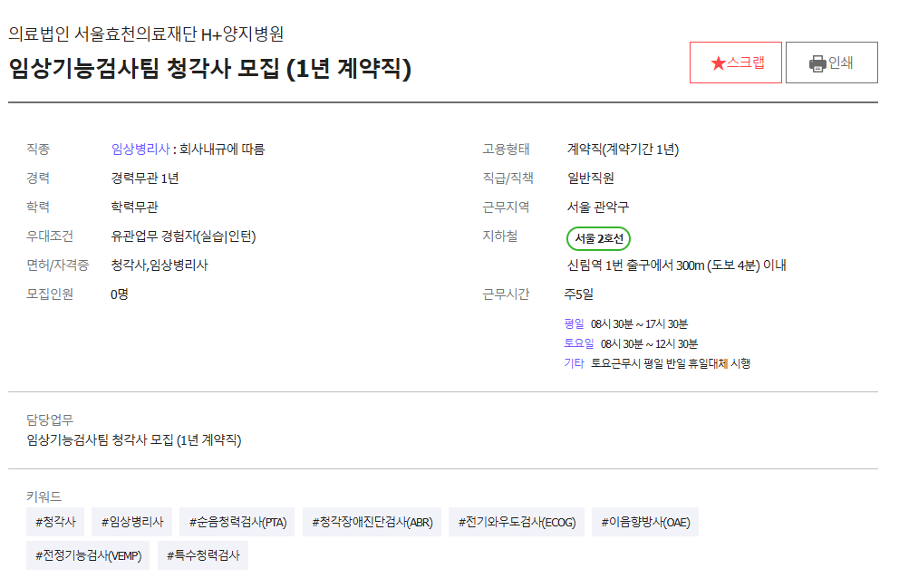This screenshot has width=899, height=588.
Task: Click the #이음향방사(OAE) keyword tag
Action: pyautogui.click(x=646, y=522)
